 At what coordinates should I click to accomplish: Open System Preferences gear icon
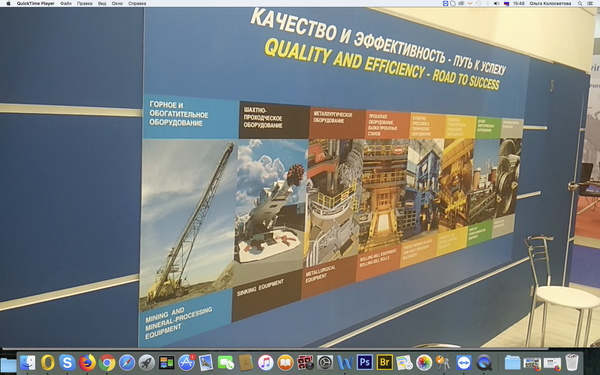click(325, 362)
